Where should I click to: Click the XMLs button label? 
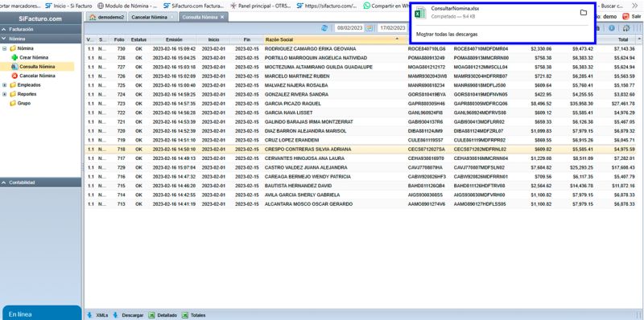(102, 315)
